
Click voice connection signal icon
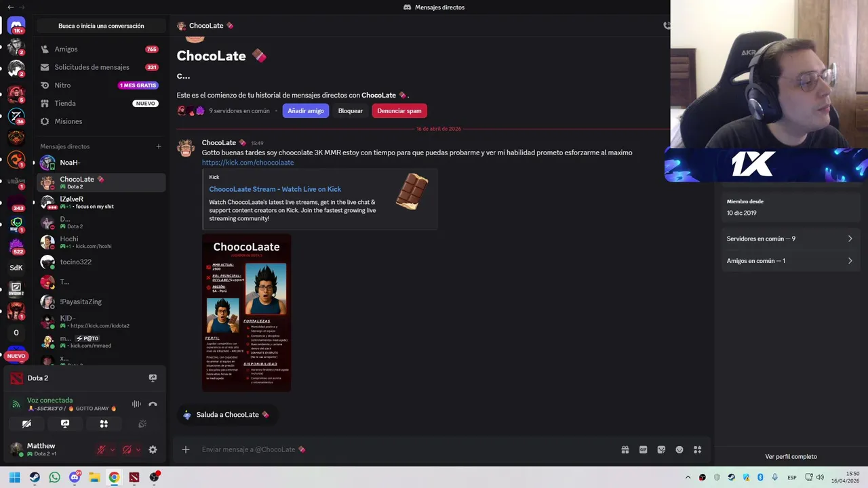click(x=16, y=404)
